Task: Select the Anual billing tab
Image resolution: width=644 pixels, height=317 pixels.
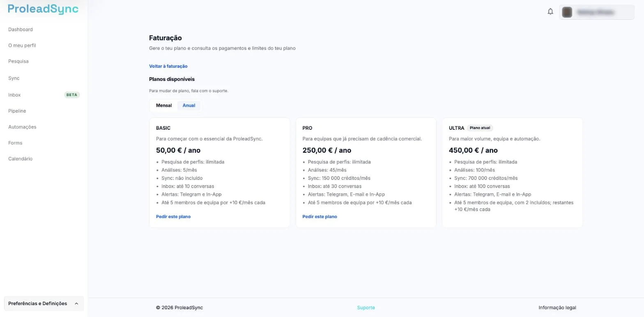Action: click(189, 106)
